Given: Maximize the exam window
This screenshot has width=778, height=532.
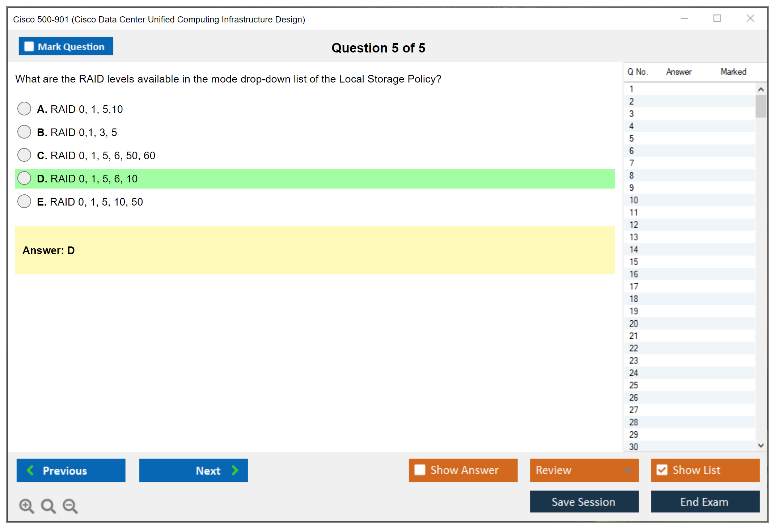Looking at the screenshot, I should [x=717, y=18].
